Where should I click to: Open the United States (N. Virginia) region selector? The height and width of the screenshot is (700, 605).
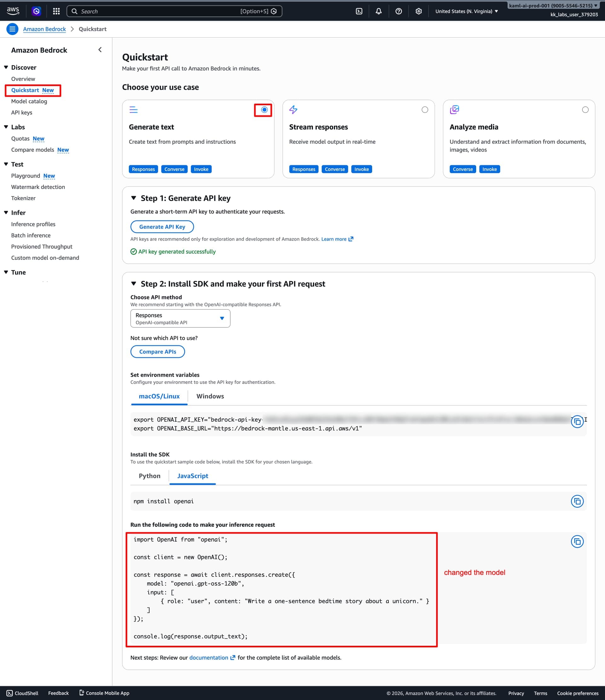pyautogui.click(x=466, y=11)
